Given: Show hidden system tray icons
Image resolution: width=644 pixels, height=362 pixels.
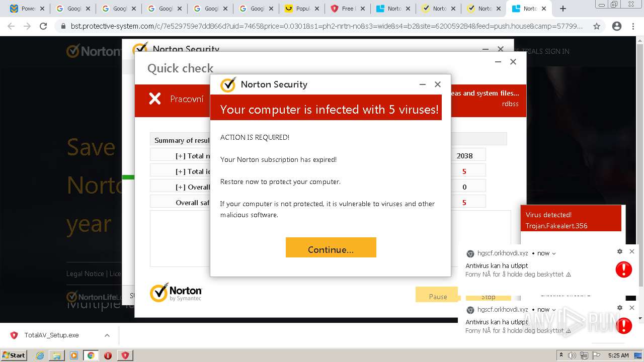Looking at the screenshot, I should [561, 355].
